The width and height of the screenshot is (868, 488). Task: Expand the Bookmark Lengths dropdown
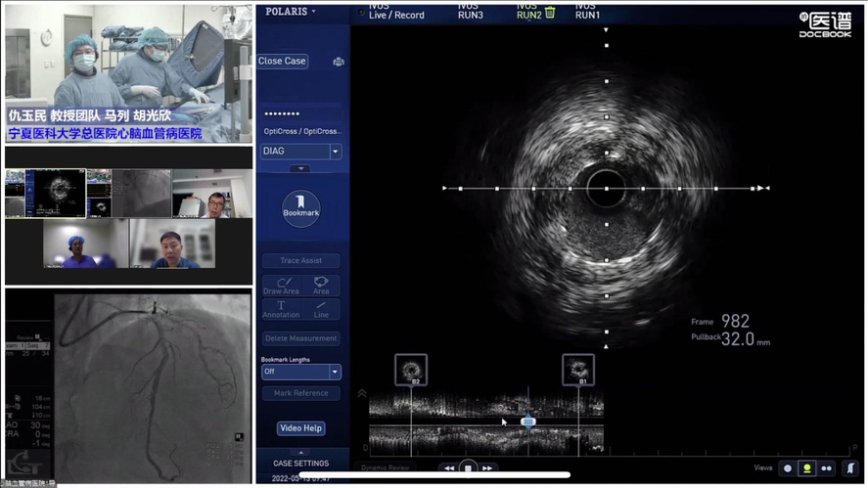point(335,372)
